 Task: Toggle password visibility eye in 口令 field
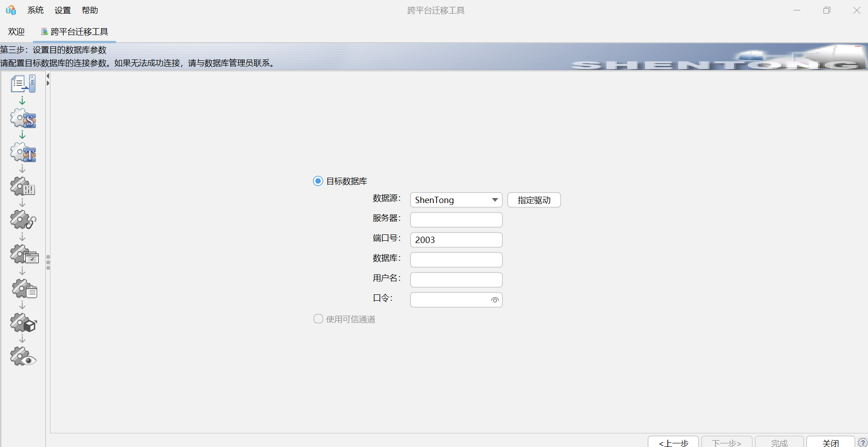pos(495,300)
